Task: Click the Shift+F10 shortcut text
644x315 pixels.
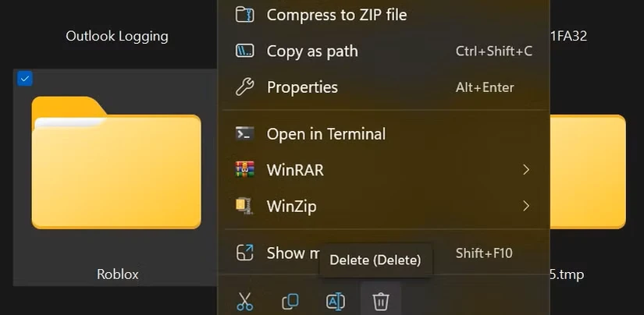Action: click(484, 253)
